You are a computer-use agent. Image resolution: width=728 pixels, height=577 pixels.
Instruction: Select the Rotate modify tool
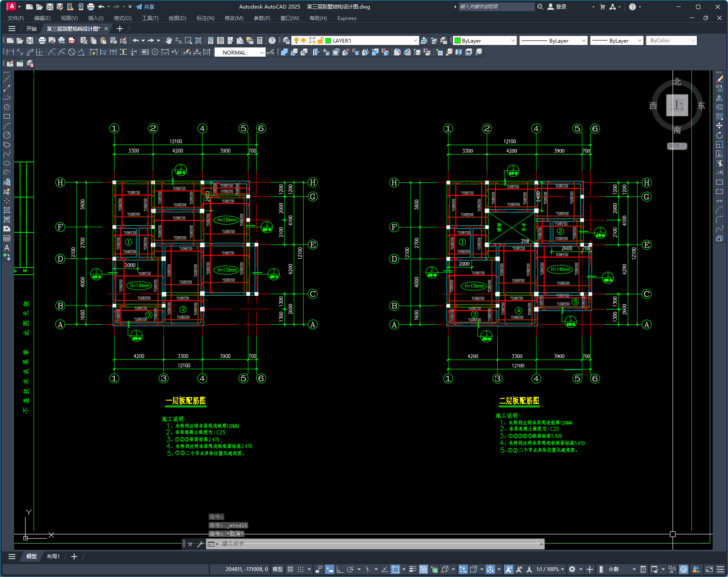pyautogui.click(x=719, y=135)
